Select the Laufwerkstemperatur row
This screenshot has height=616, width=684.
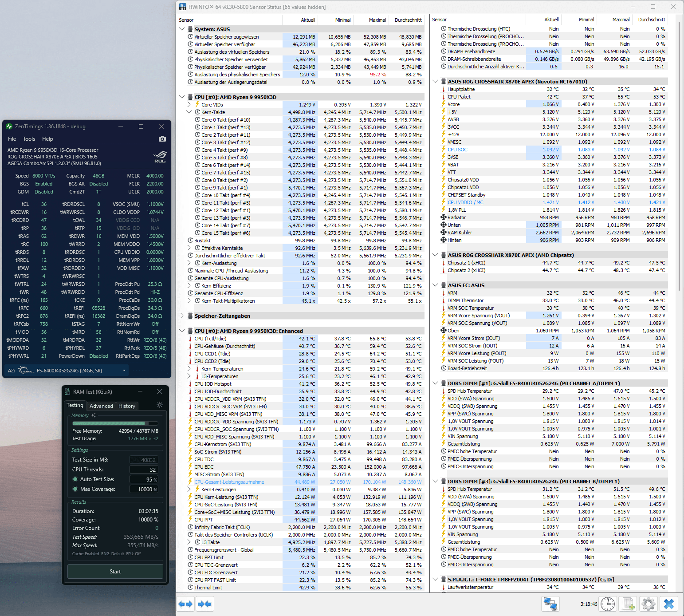pos(554,587)
